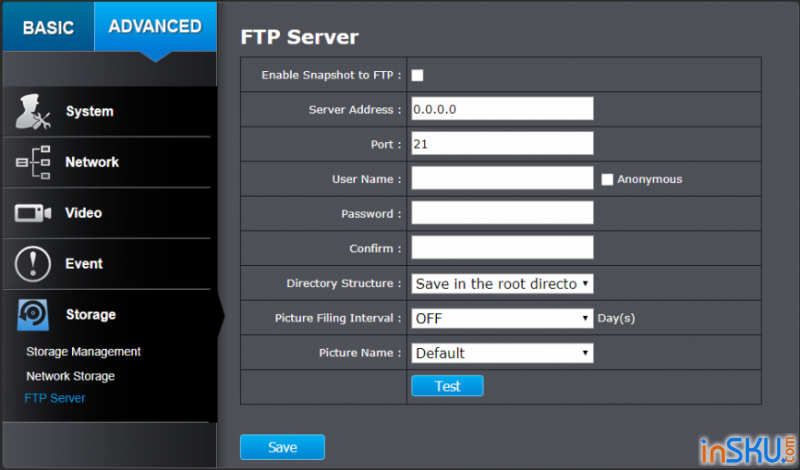Switch to the ADVANCED tab
800x470 pixels.
[155, 27]
